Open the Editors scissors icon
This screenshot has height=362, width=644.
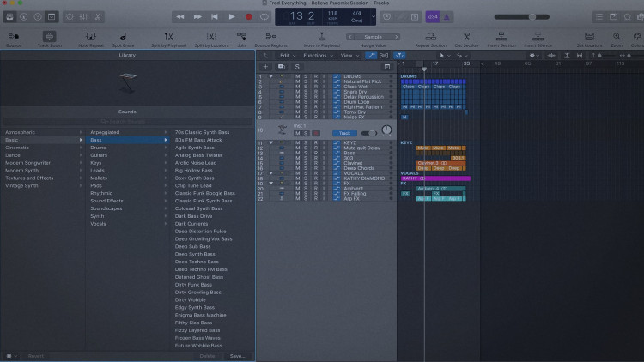pos(98,17)
